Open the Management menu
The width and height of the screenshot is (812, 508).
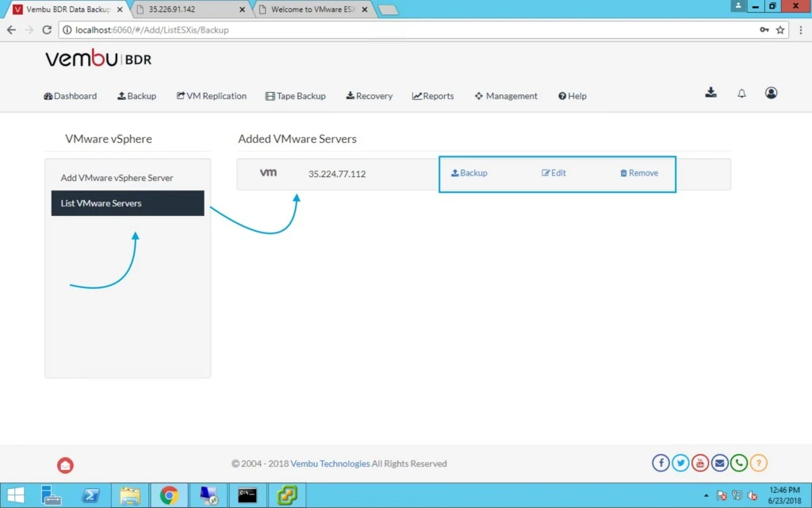click(x=506, y=96)
